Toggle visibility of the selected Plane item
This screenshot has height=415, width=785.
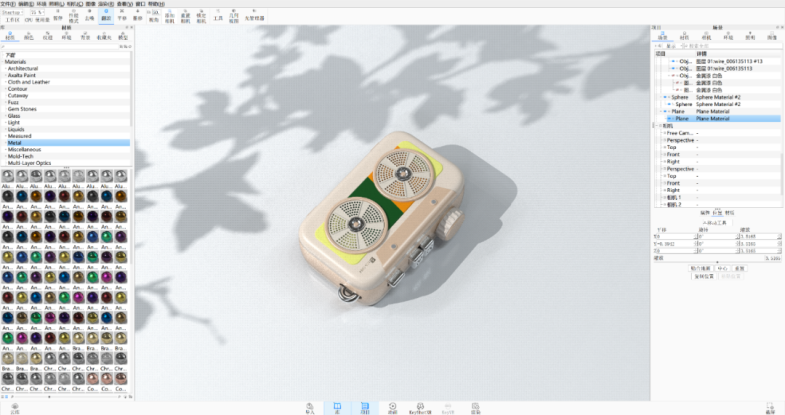click(669, 118)
